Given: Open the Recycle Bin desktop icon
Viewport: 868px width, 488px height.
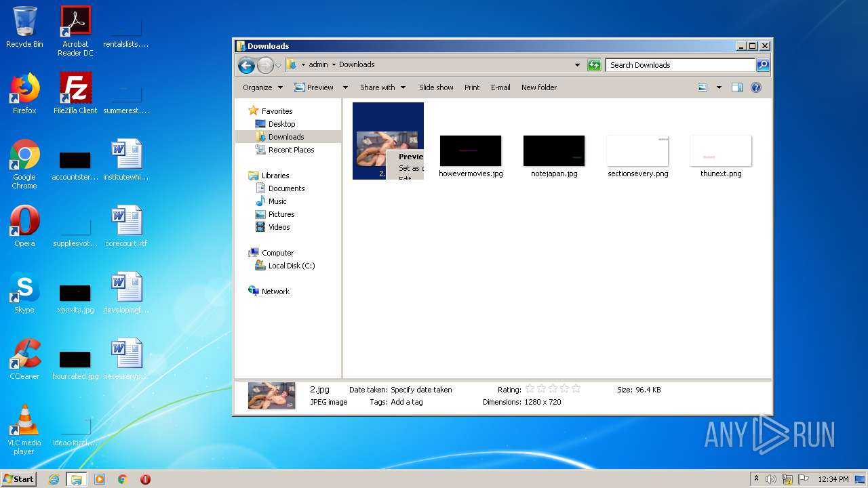Looking at the screenshot, I should (x=24, y=27).
